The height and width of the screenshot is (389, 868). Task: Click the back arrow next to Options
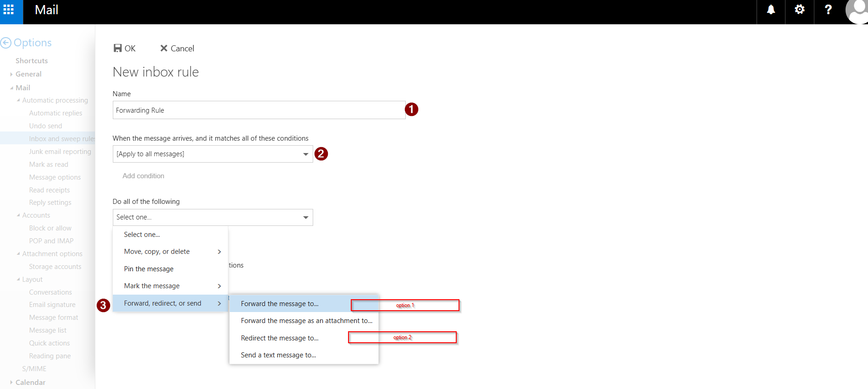(x=6, y=43)
